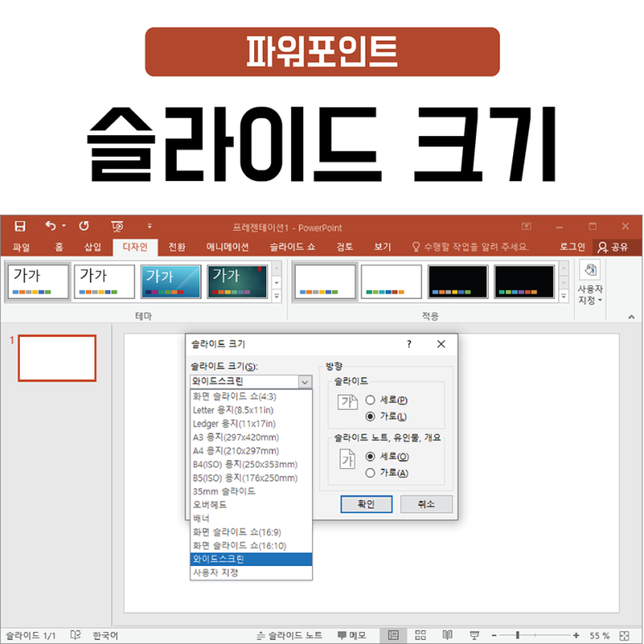Select notes orientation 세로(O) radio
Viewport: 644px width, 644px height.
click(370, 456)
